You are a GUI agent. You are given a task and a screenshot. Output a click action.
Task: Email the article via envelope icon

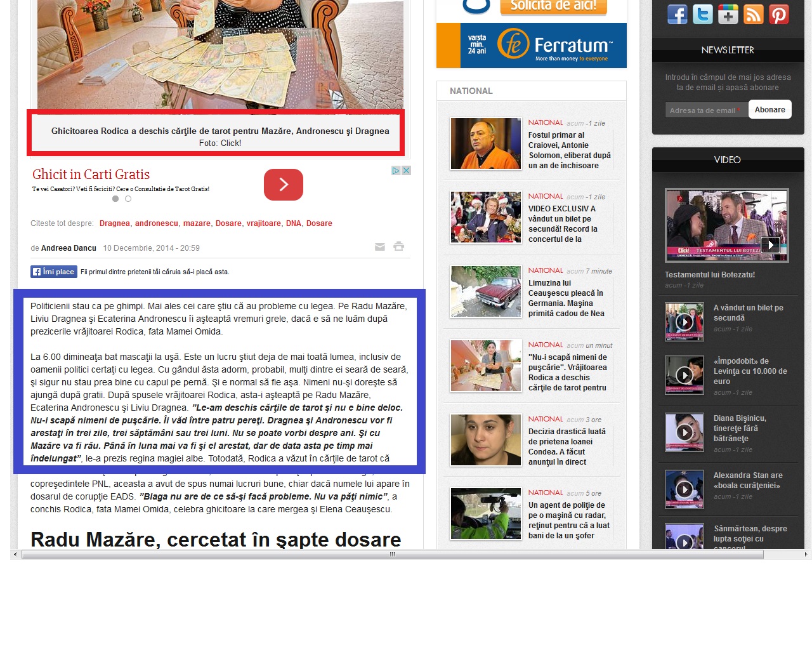[380, 247]
